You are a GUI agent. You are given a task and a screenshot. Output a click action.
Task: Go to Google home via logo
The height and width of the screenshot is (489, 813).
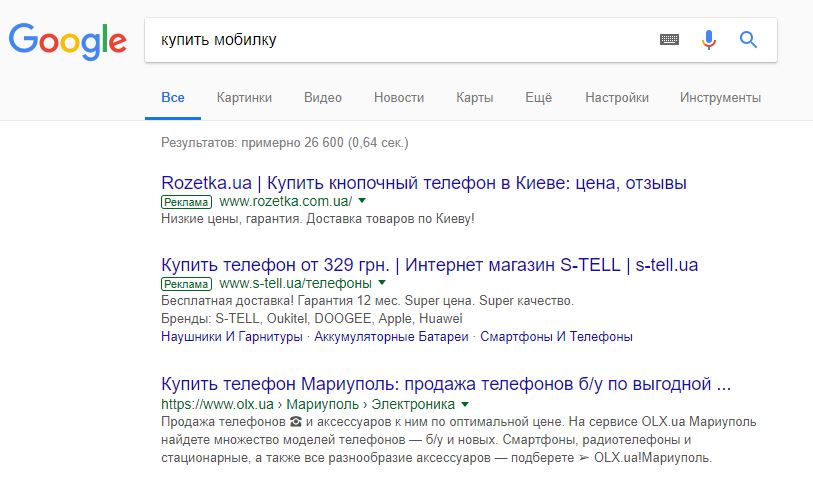pyautogui.click(x=67, y=41)
